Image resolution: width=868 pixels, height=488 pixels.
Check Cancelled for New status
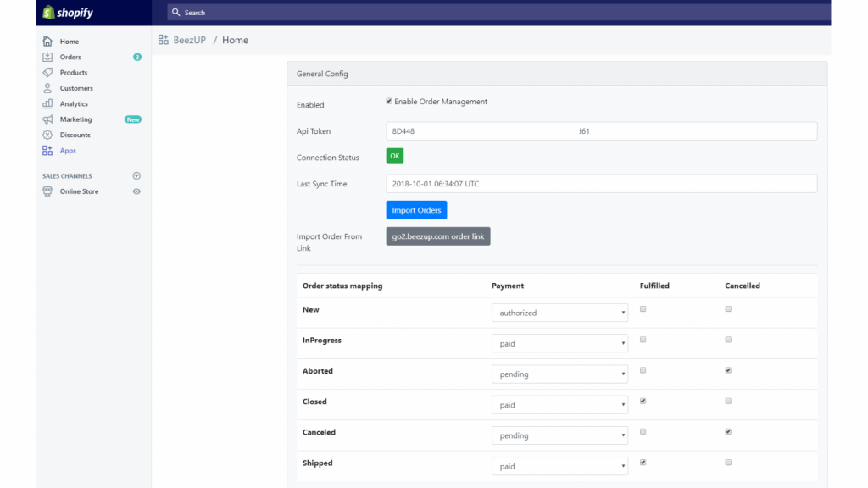point(728,309)
